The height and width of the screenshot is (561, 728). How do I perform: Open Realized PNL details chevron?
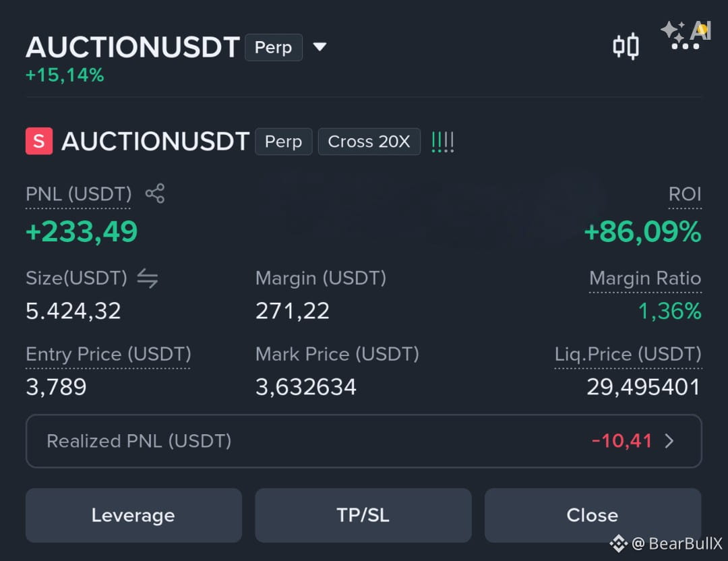[669, 441]
